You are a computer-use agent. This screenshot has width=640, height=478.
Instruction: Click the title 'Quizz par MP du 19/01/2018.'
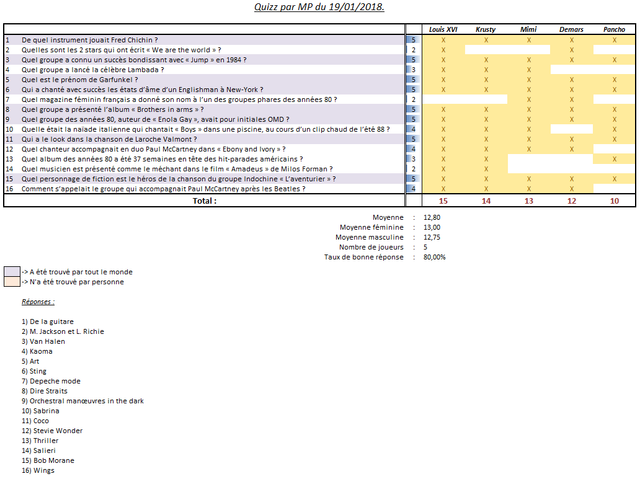(x=319, y=7)
